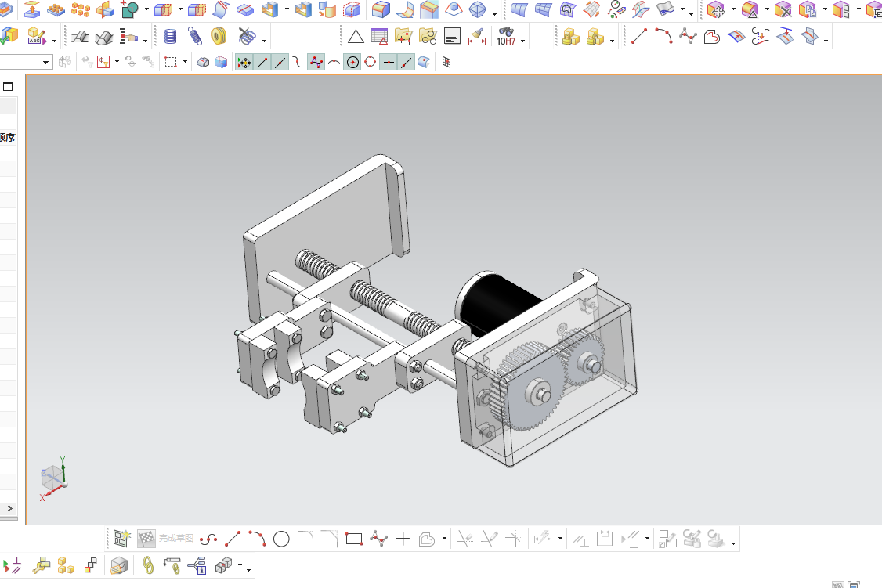The width and height of the screenshot is (882, 588).
Task: Toggle Existing Point snap
Action: click(x=388, y=63)
